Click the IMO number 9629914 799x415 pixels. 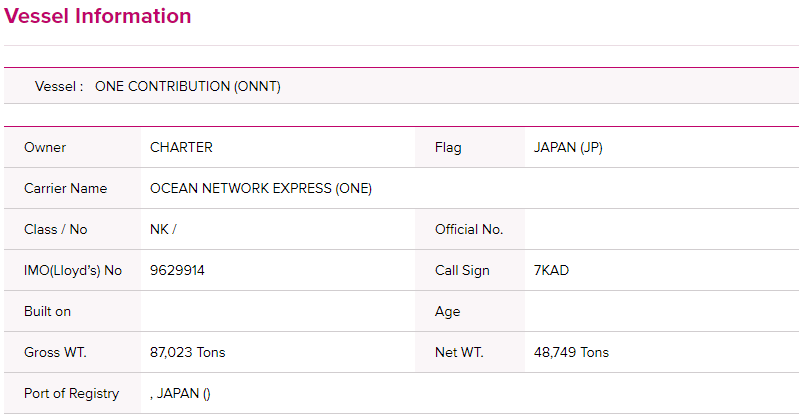(177, 270)
